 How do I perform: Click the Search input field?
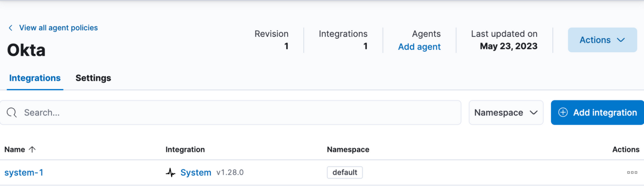(237, 113)
